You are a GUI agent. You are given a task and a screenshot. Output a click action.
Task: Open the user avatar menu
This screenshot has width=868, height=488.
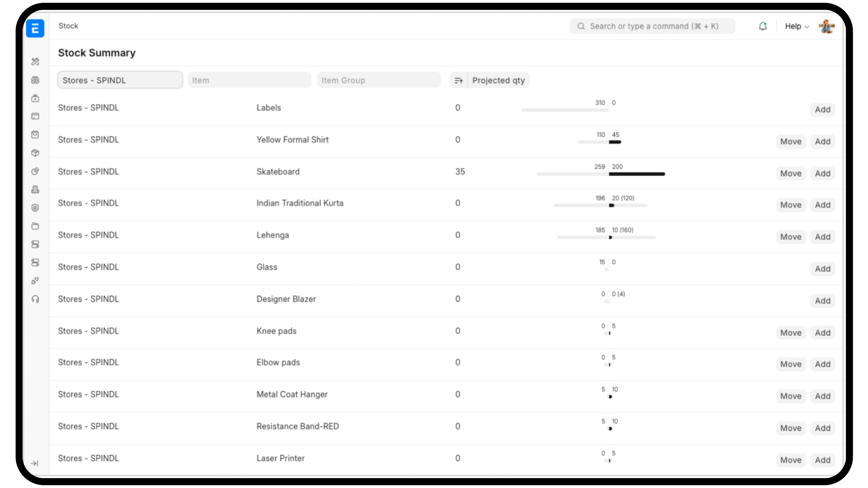pyautogui.click(x=826, y=26)
